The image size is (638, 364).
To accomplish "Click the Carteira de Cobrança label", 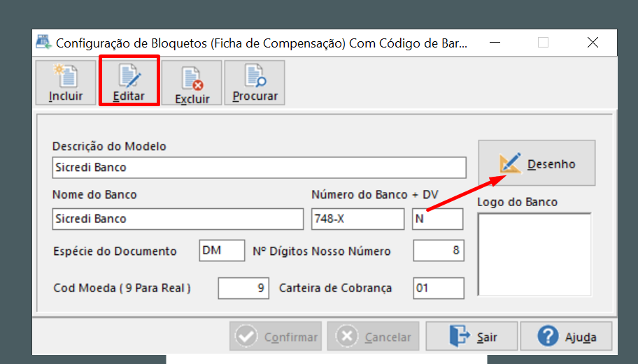I will (335, 288).
